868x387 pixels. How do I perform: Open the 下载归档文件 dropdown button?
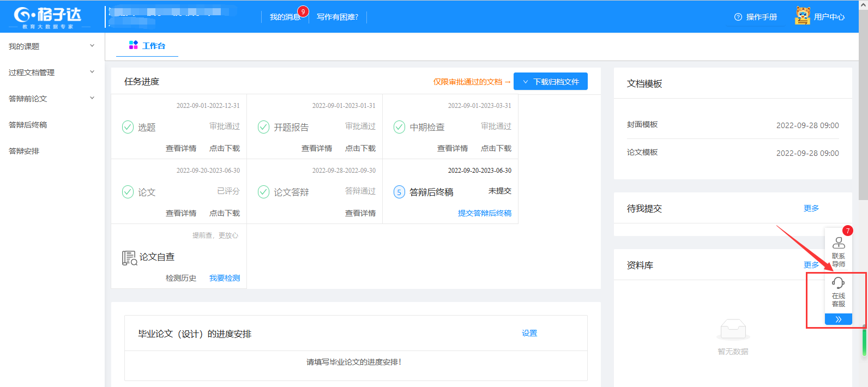point(550,81)
